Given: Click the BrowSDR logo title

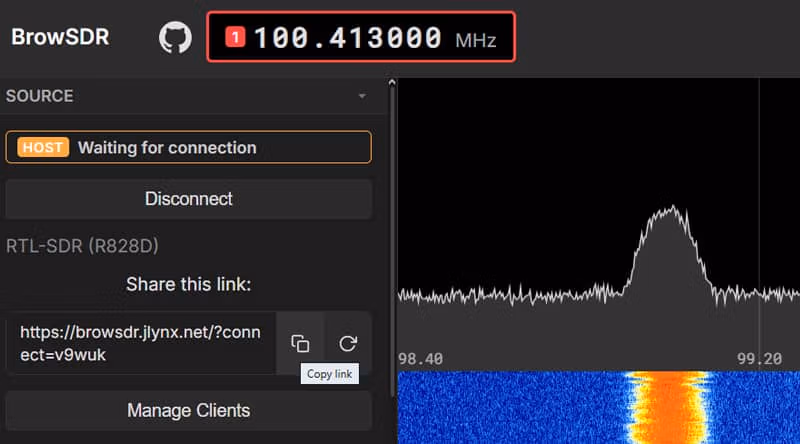Looking at the screenshot, I should pyautogui.click(x=60, y=37).
